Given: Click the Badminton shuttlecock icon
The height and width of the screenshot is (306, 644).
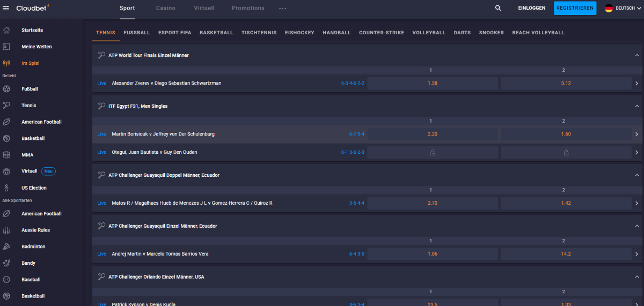Looking at the screenshot, I should pos(6,247).
